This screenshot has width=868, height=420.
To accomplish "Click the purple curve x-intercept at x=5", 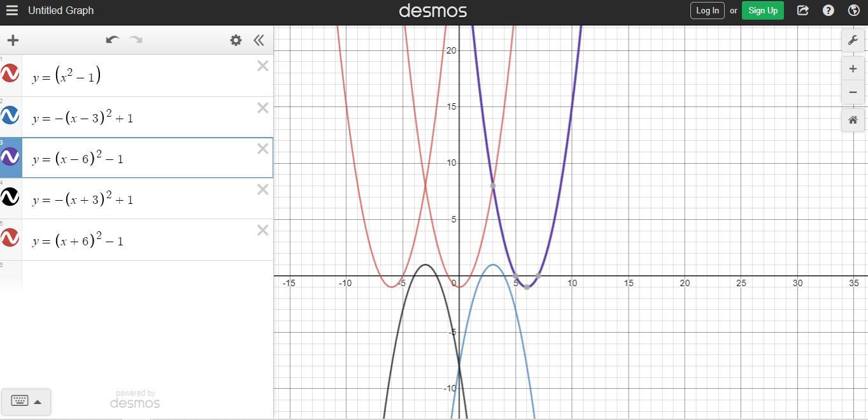I will pos(516,276).
